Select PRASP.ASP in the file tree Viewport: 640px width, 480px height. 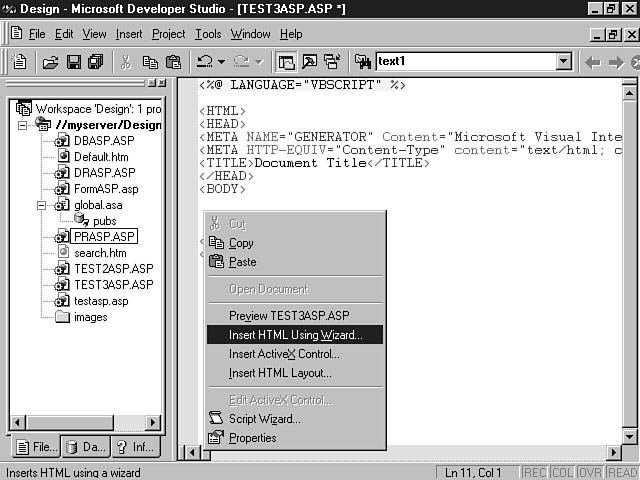point(104,237)
